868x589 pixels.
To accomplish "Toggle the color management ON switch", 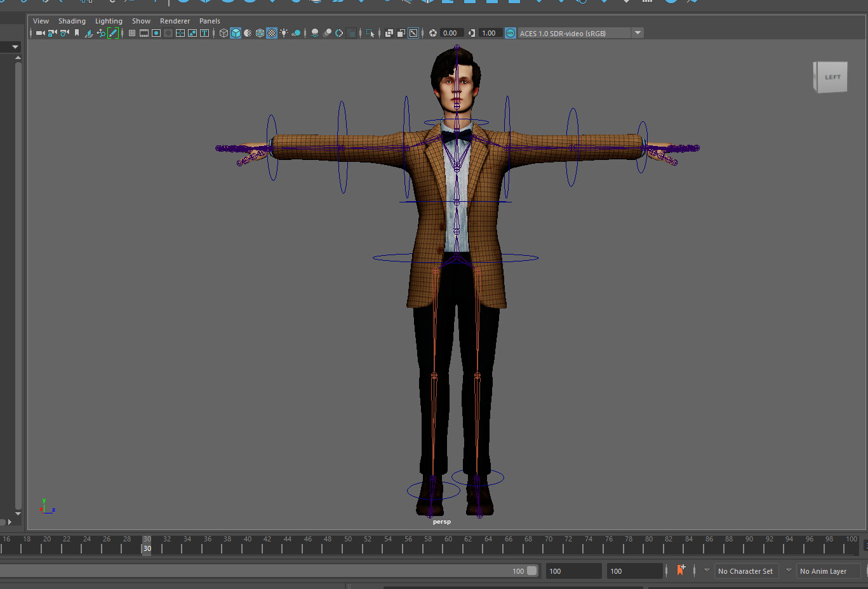I will (511, 33).
